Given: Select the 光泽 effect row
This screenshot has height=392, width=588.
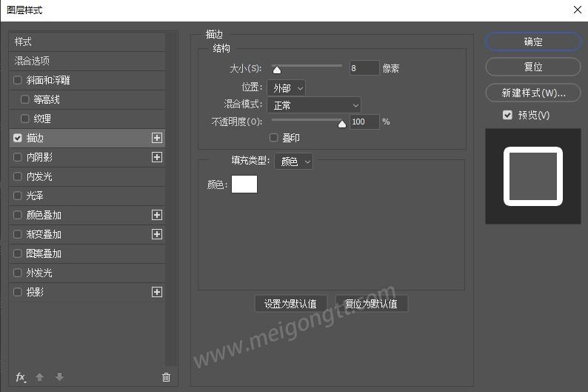Looking at the screenshot, I should (x=87, y=196).
